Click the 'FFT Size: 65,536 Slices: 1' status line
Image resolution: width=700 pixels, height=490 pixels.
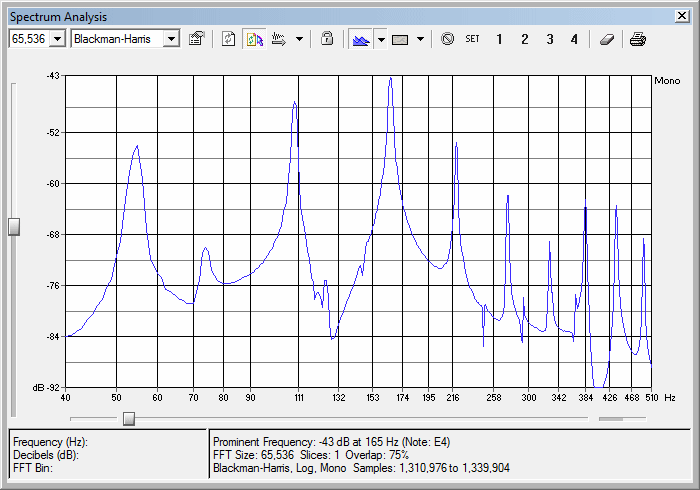276,455
